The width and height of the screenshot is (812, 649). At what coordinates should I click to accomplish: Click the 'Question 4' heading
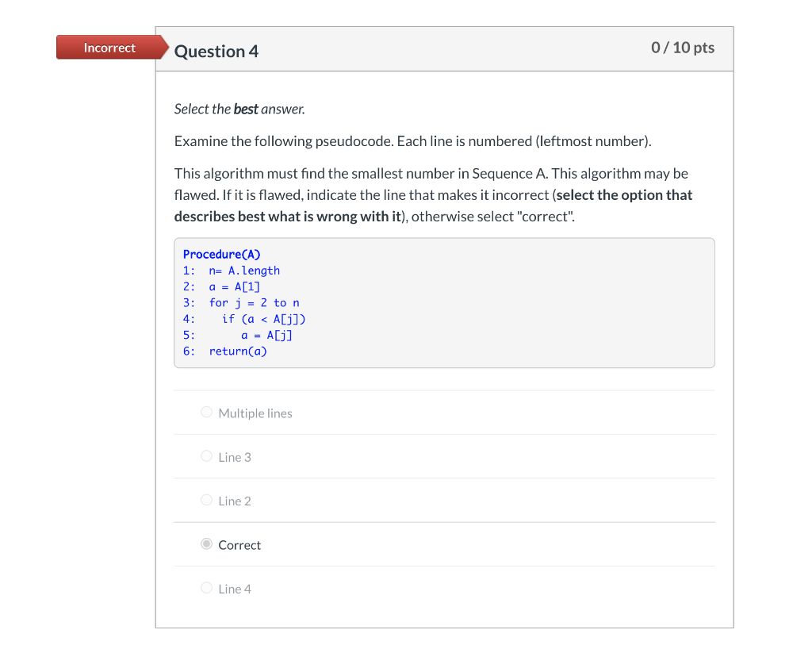(x=216, y=52)
